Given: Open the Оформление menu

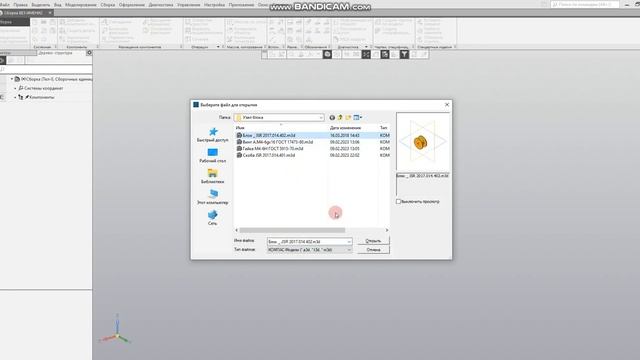Looking at the screenshot, I should [x=132, y=5].
